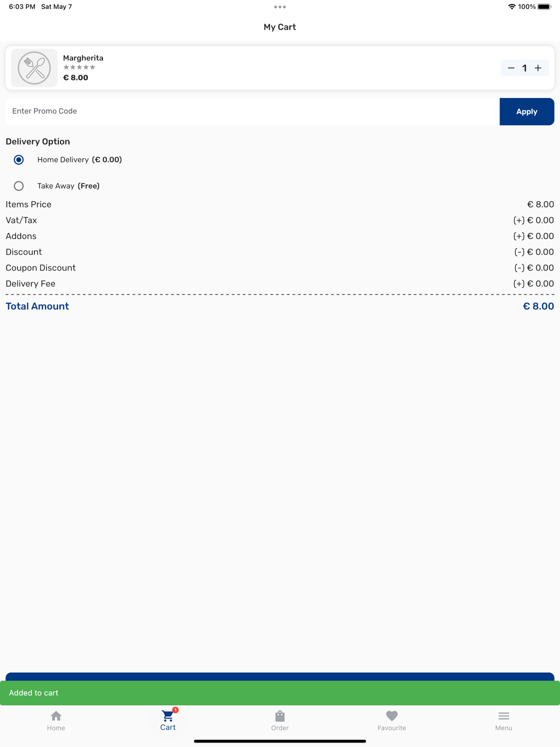Tap the My Cart title
Image resolution: width=560 pixels, height=747 pixels.
point(280,27)
